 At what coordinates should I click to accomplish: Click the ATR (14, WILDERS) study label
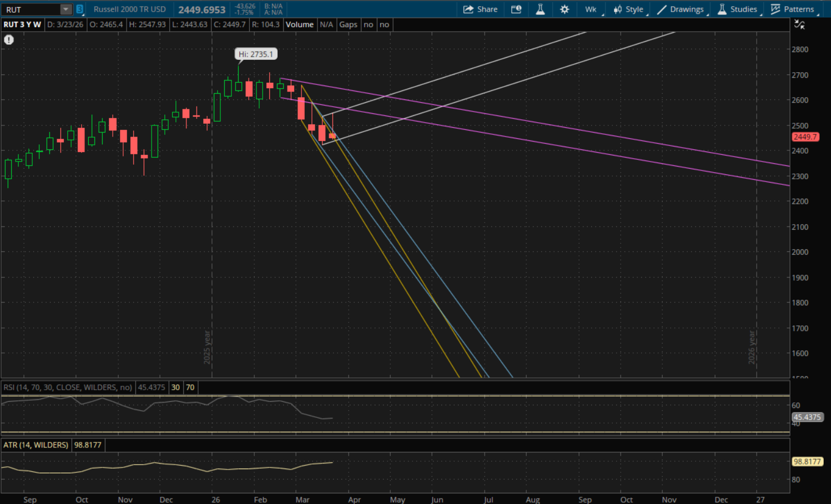click(x=36, y=445)
